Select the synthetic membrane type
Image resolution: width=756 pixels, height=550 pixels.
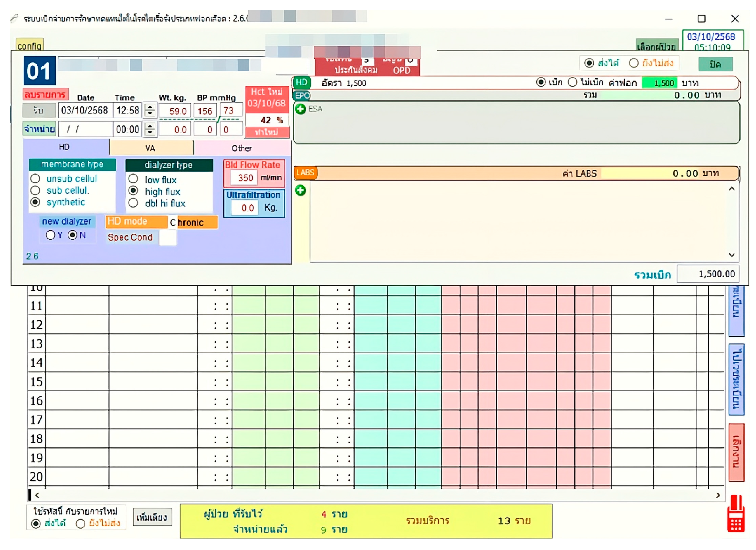(35, 202)
